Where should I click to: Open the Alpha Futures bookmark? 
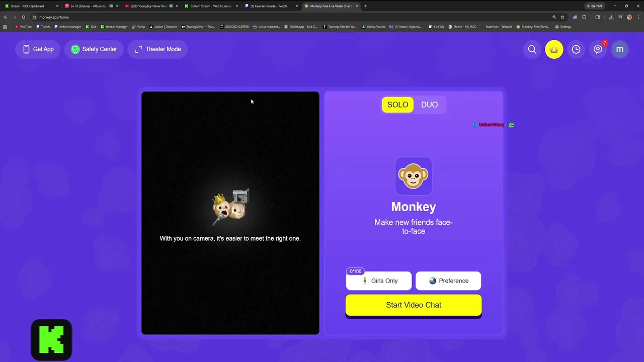click(x=374, y=27)
